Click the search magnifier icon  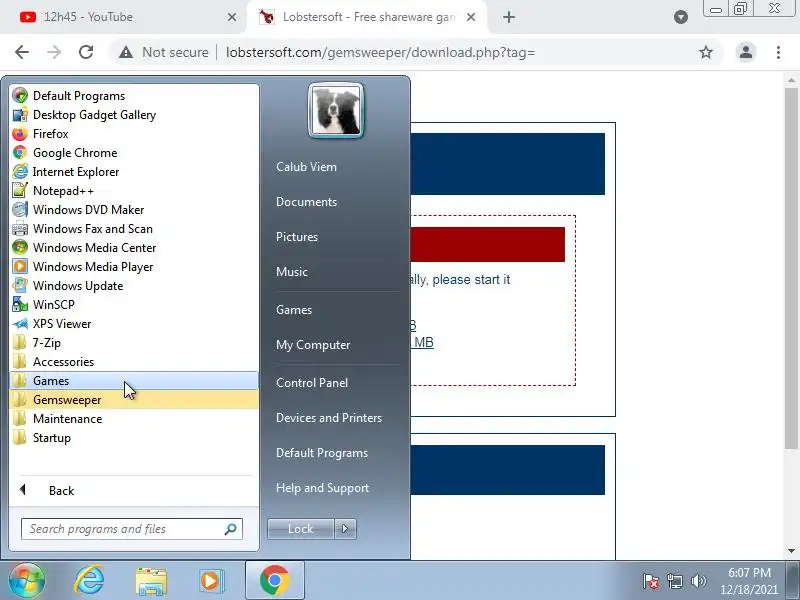point(231,529)
